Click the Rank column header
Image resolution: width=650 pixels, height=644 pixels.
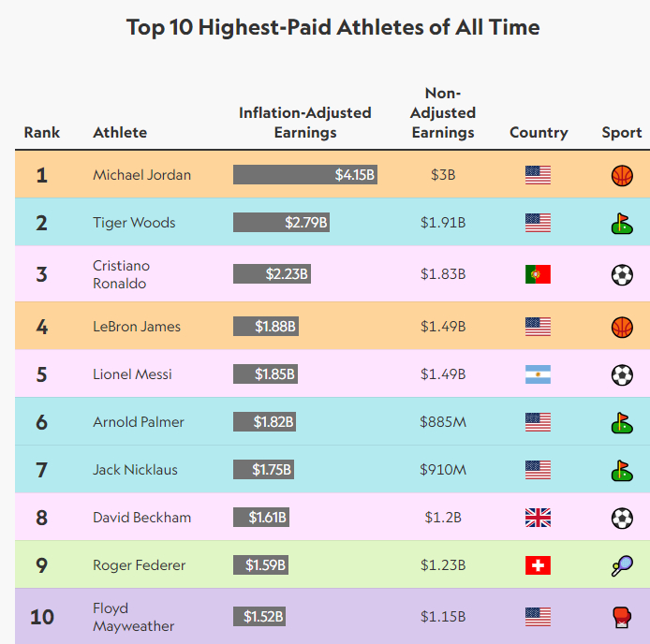42,132
